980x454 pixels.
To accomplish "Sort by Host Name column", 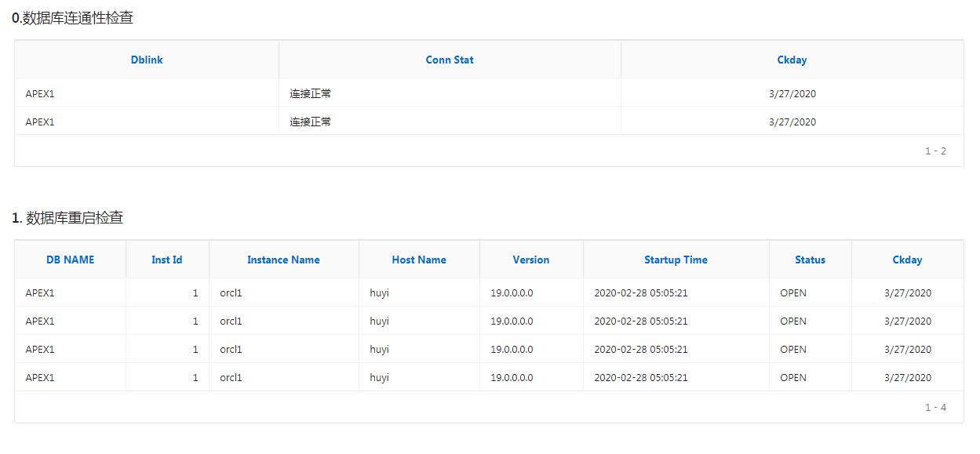I will click(x=419, y=260).
